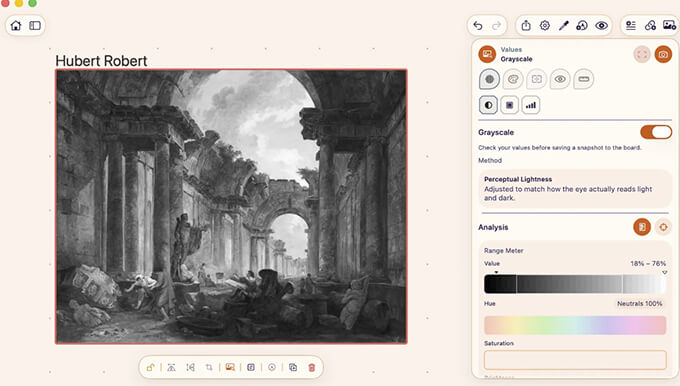Click the Analysis section heading
Image resolution: width=680 pixels, height=386 pixels.
[493, 227]
